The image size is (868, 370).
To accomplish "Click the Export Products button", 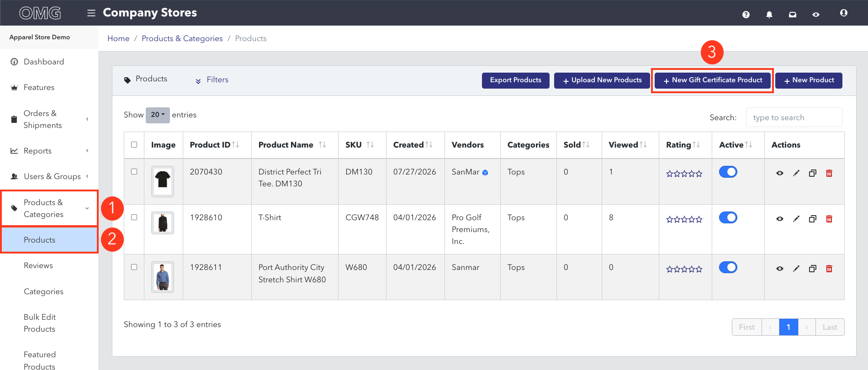I will pyautogui.click(x=516, y=80).
